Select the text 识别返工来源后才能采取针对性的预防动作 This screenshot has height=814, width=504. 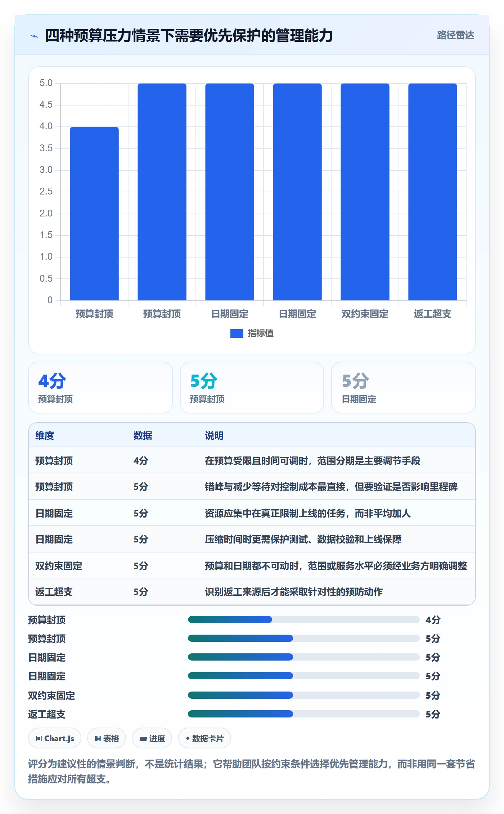pyautogui.click(x=294, y=592)
